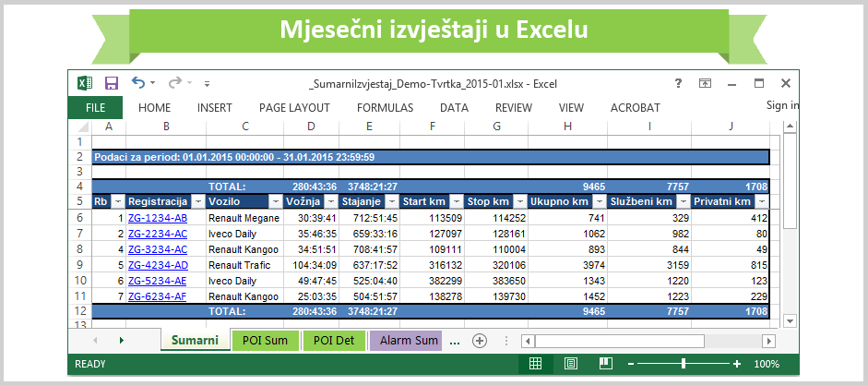Open the undo history dropdown arrow
This screenshot has width=868, height=386.
pyautogui.click(x=153, y=84)
